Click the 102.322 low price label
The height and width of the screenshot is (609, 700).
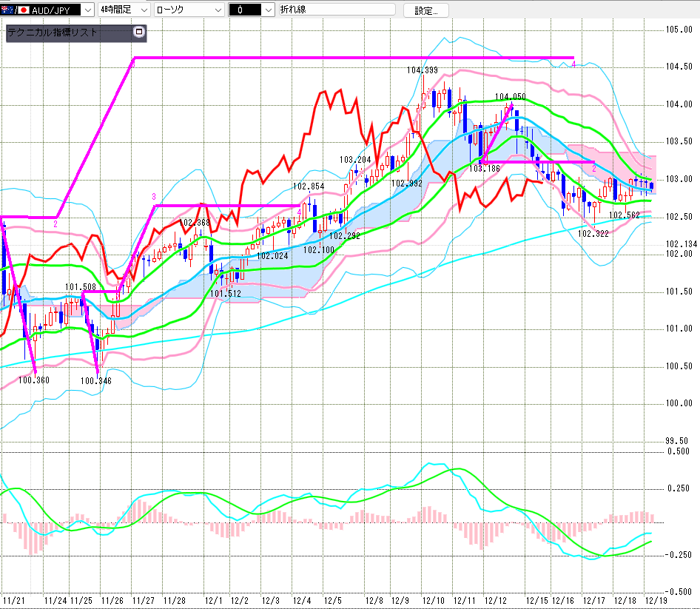click(x=593, y=233)
